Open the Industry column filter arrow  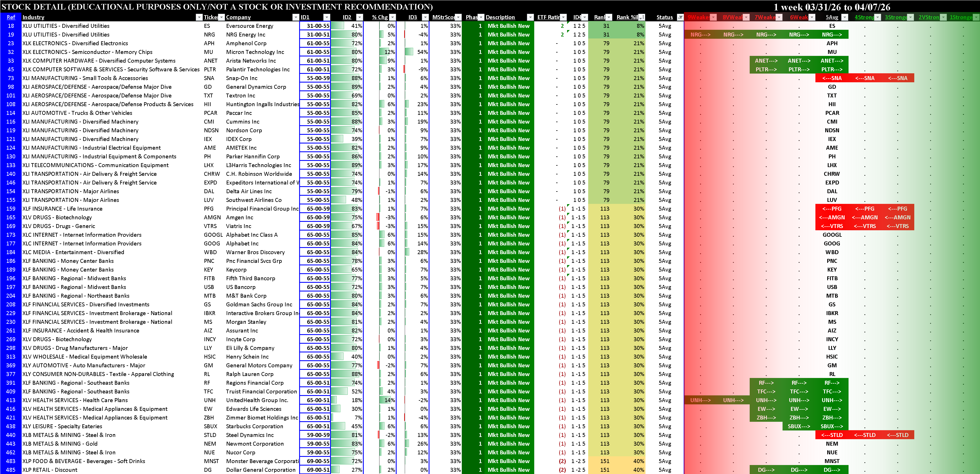coord(199,17)
